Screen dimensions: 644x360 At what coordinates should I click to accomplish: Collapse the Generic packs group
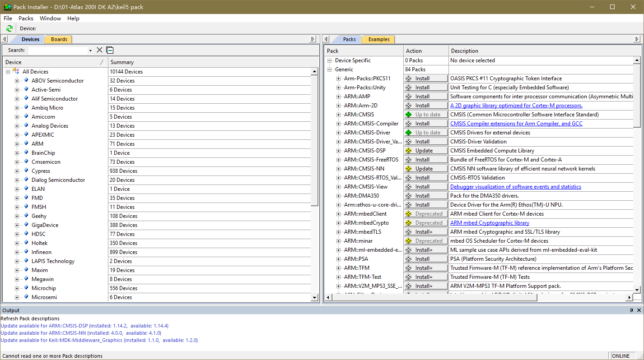pos(329,69)
